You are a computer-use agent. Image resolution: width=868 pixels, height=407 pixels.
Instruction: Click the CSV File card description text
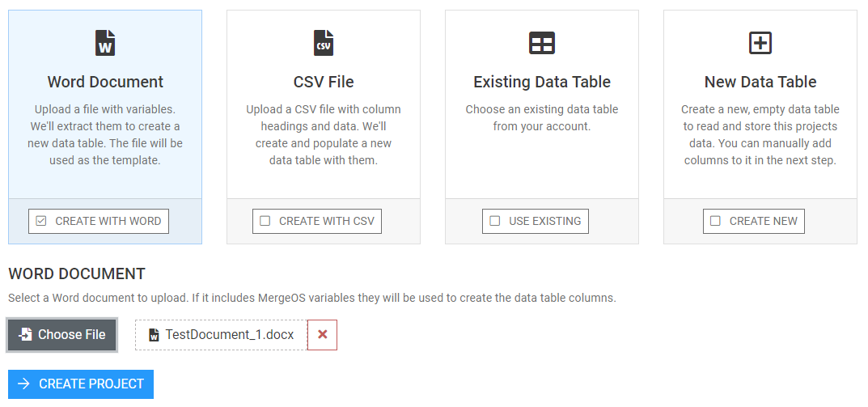(x=324, y=135)
